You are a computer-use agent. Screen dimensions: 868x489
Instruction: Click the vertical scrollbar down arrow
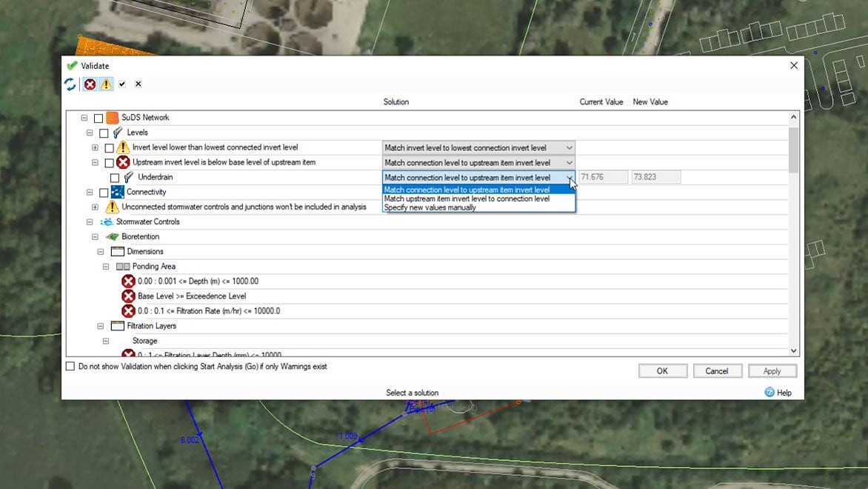pyautogui.click(x=794, y=350)
